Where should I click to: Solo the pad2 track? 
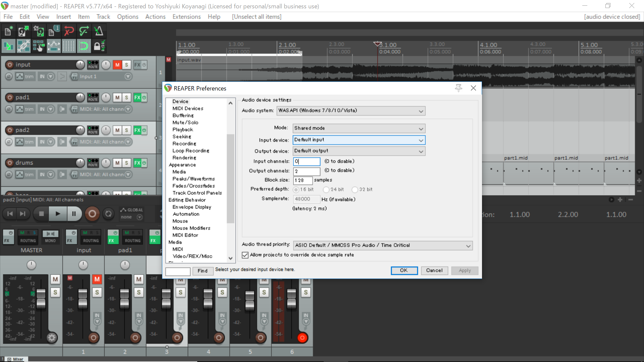126,130
